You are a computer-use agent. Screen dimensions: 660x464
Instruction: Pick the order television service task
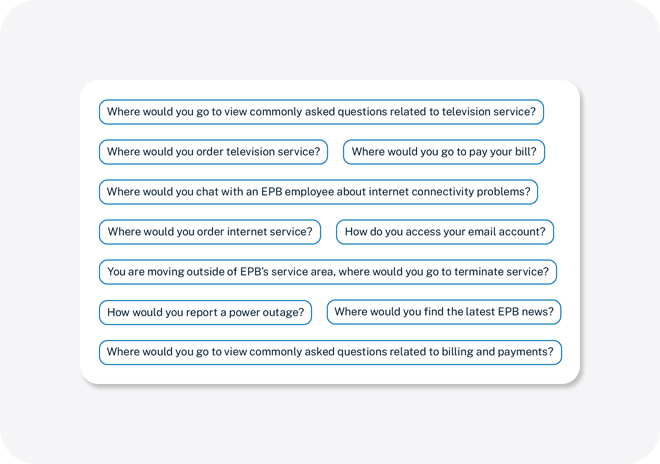tap(213, 152)
